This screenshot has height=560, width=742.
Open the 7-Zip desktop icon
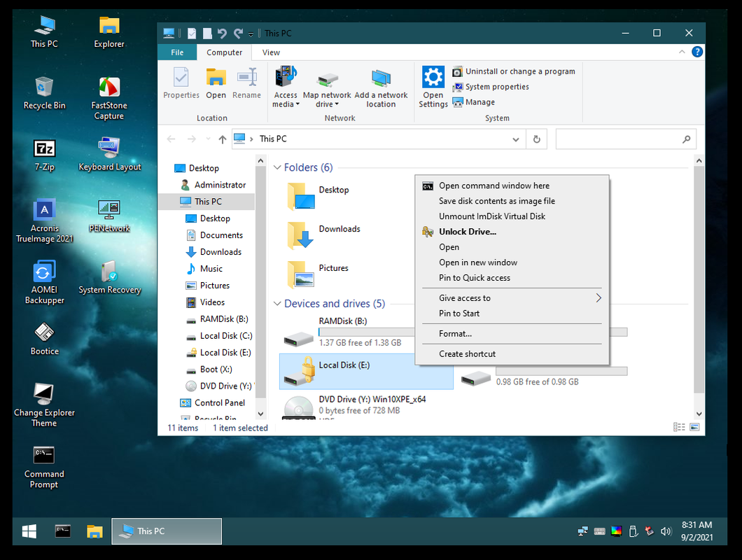pos(45,155)
